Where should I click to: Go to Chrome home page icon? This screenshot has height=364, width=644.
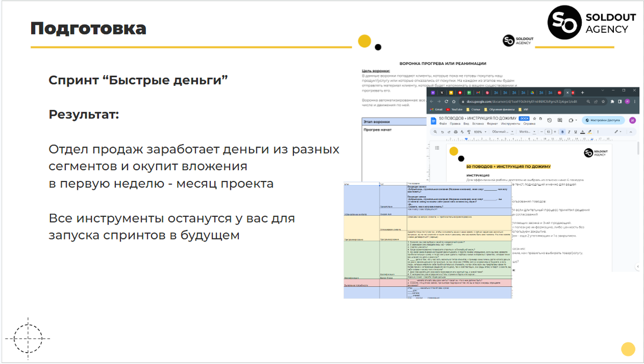453,101
